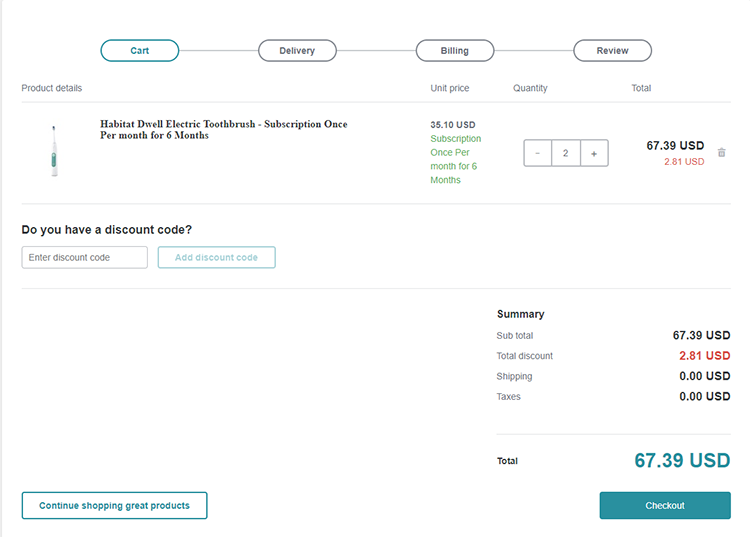Select the Taxes label
This screenshot has width=750, height=537.
point(508,396)
